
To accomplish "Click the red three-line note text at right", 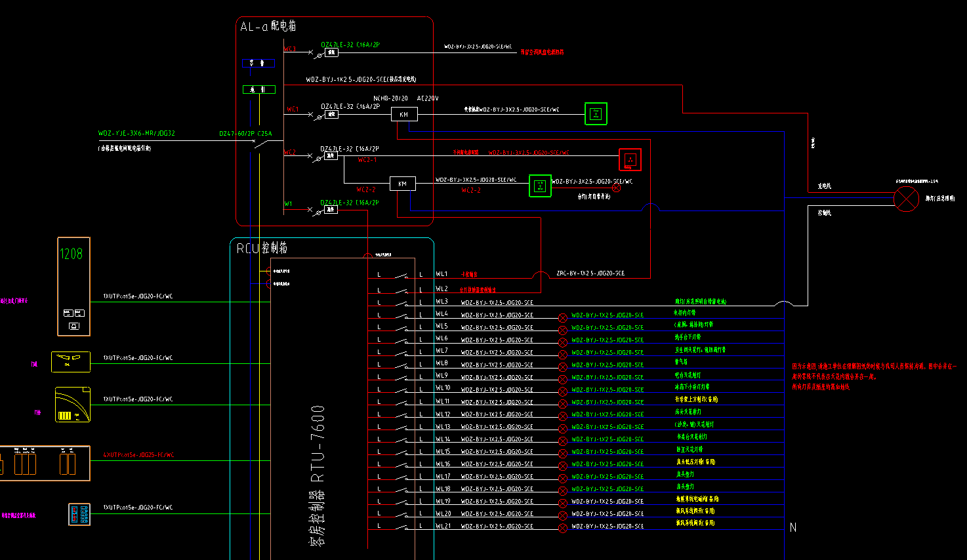I will 874,376.
